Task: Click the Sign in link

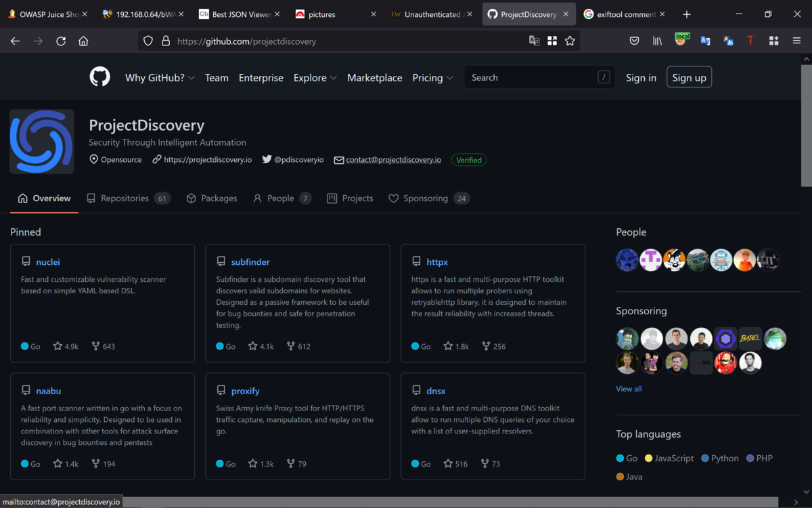Action: (641, 78)
